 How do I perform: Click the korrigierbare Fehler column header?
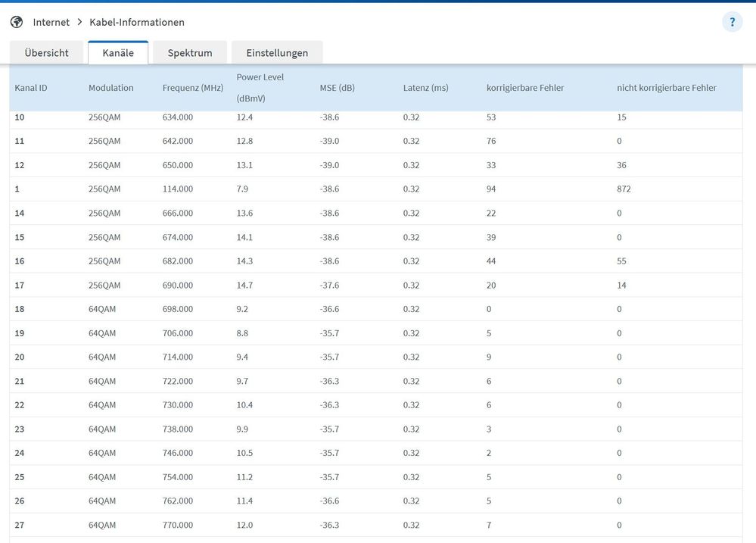click(x=525, y=88)
